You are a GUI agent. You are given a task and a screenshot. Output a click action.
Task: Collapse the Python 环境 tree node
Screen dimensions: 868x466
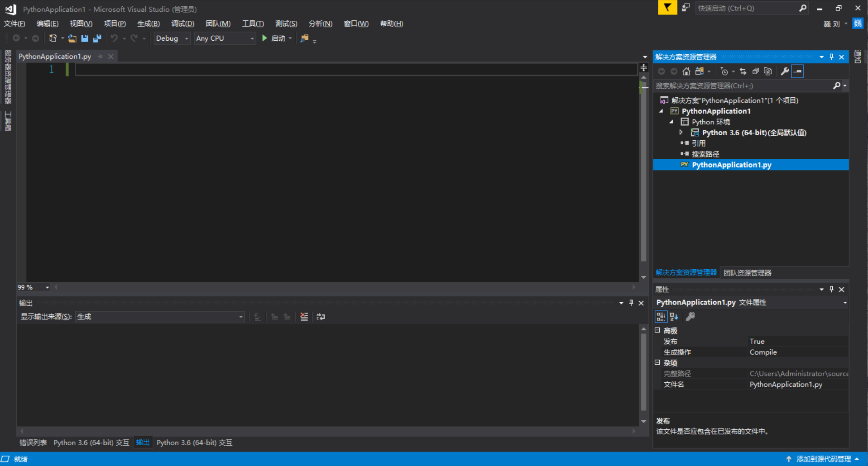671,122
